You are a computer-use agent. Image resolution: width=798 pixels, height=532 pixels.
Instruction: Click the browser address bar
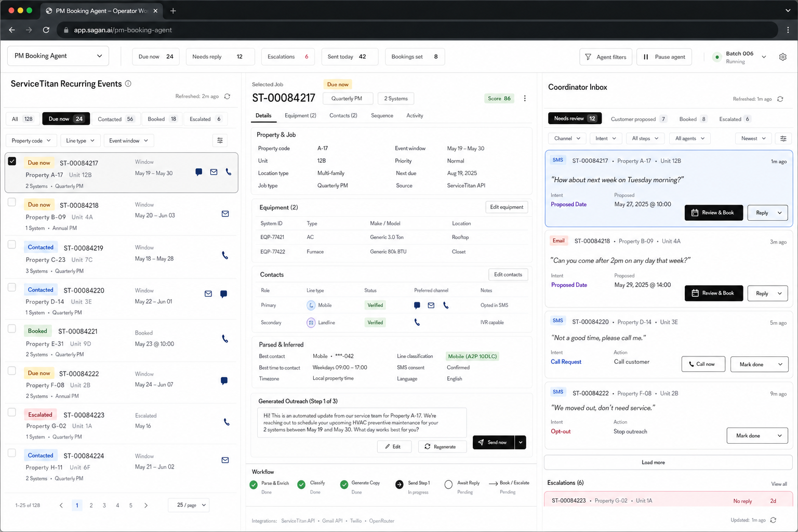(417, 30)
